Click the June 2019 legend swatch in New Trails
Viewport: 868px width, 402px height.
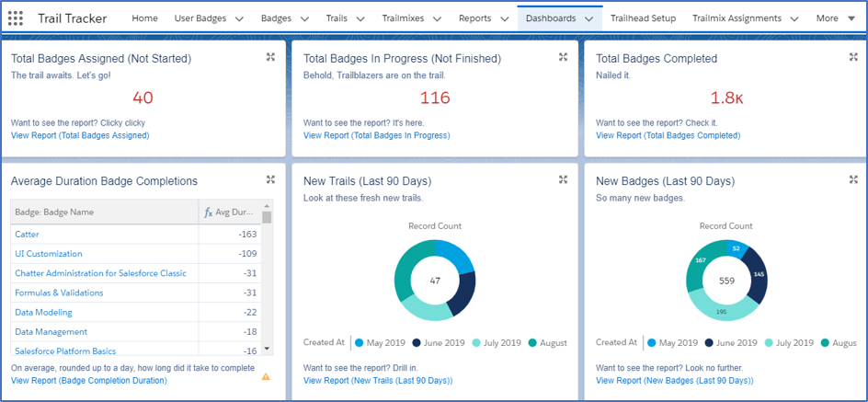tap(417, 343)
